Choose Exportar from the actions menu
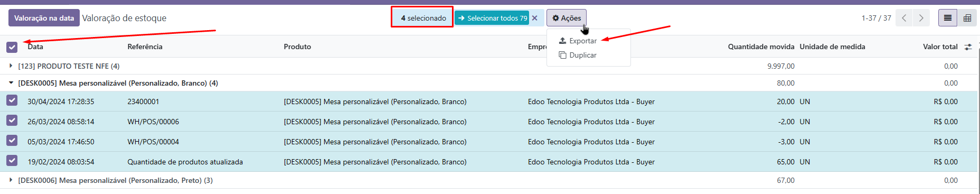This screenshot has height=194, width=980. (578, 41)
